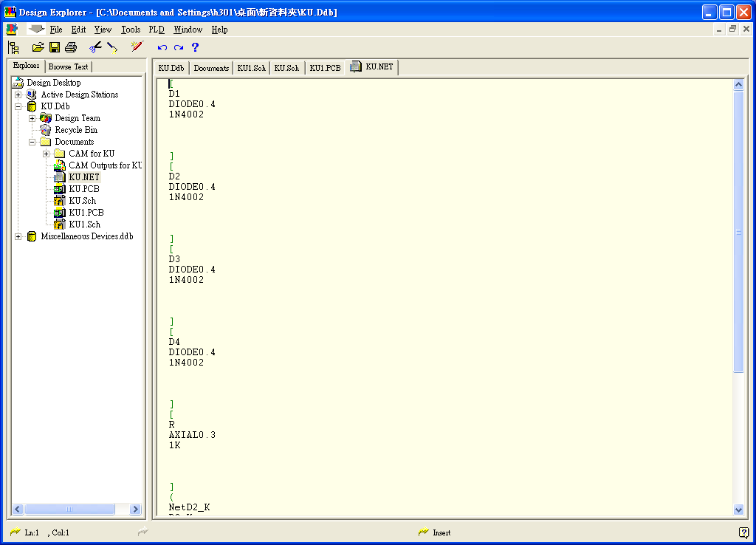Expand the Active Design Stations node
The height and width of the screenshot is (545, 756).
tap(18, 95)
